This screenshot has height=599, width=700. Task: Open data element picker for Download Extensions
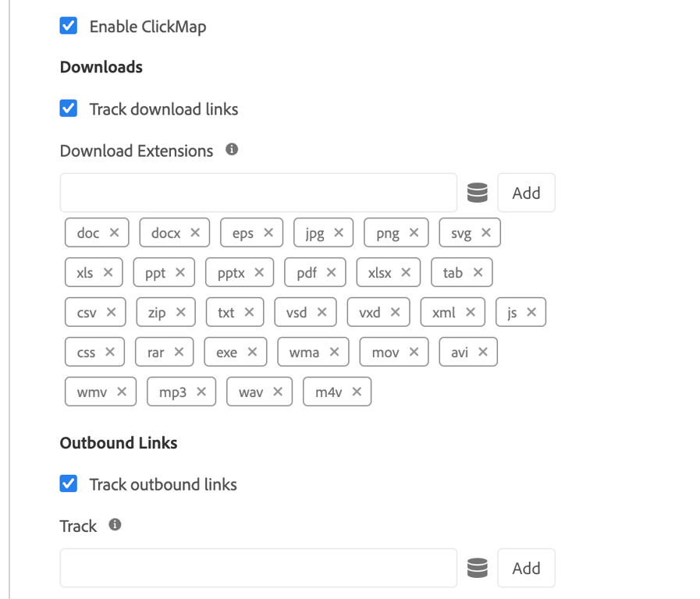point(477,193)
